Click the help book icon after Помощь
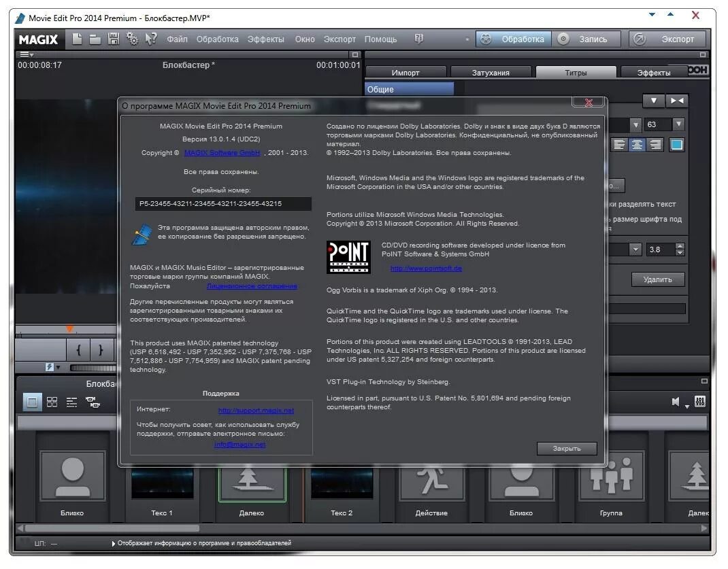Image resolution: width=728 pixels, height=569 pixels. point(419,39)
